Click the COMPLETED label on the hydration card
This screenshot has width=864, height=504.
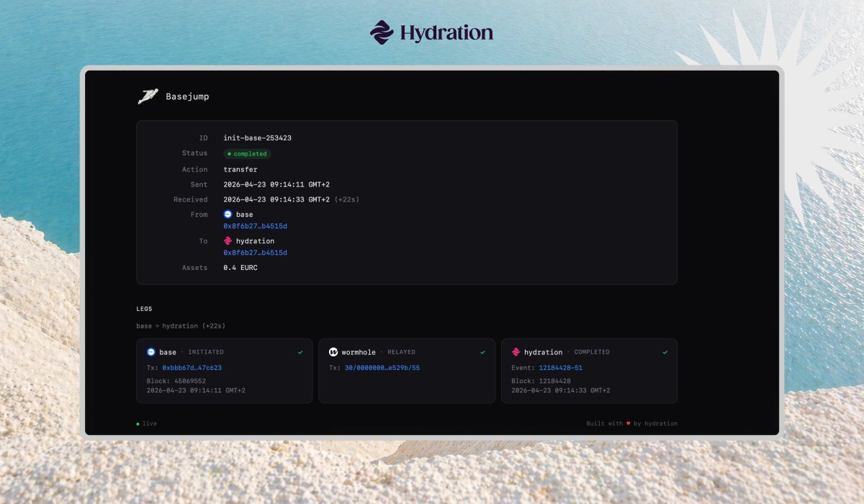[x=592, y=352]
